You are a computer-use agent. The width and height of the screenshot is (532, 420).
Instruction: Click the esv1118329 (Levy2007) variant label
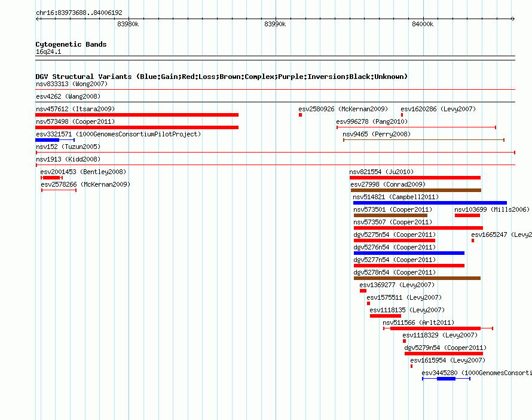(x=440, y=335)
